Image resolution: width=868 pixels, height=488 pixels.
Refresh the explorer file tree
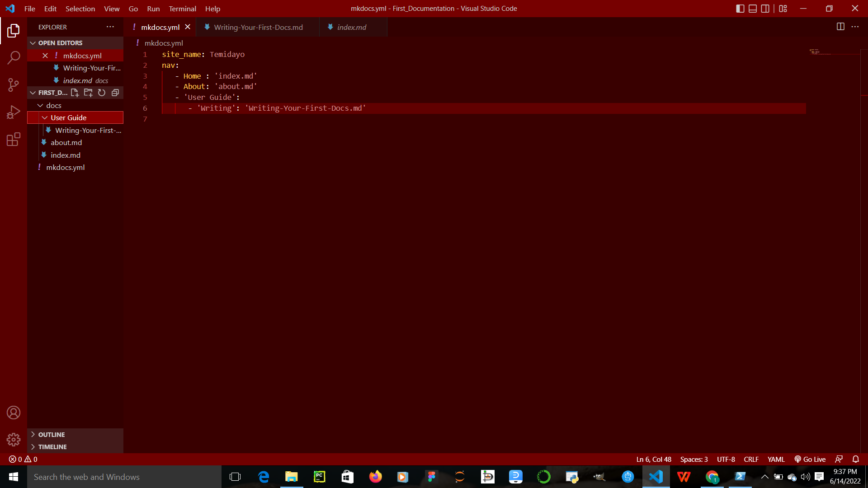(x=101, y=93)
